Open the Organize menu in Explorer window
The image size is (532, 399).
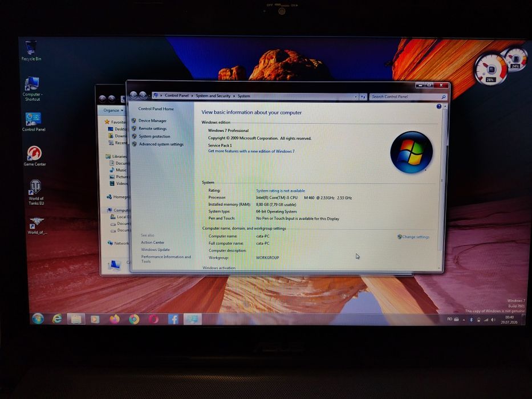coord(113,110)
